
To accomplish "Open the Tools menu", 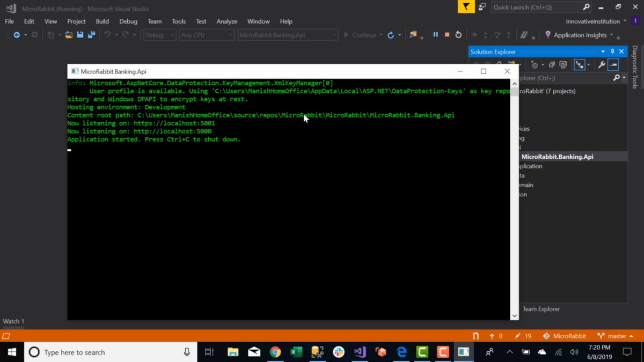I will (x=179, y=21).
